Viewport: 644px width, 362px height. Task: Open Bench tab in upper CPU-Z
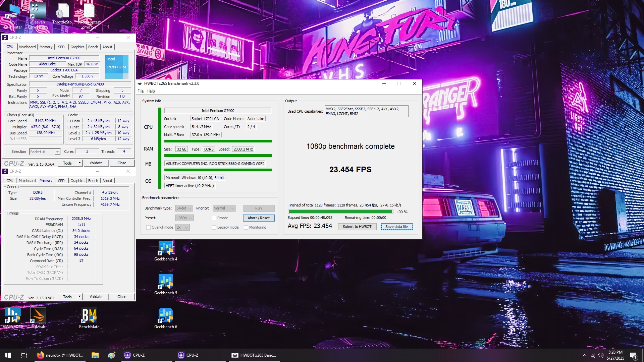(x=93, y=47)
